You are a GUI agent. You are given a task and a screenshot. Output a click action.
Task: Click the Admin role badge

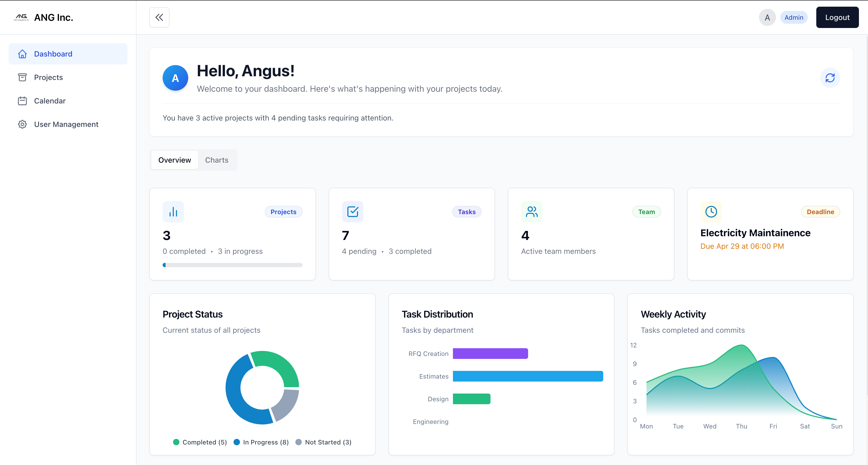[794, 18]
